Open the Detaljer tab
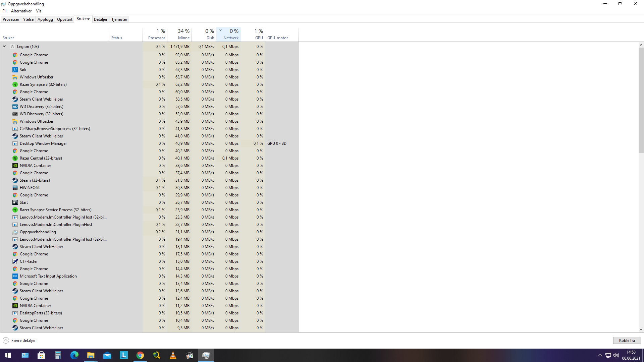This screenshot has height=362, width=644. (101, 19)
